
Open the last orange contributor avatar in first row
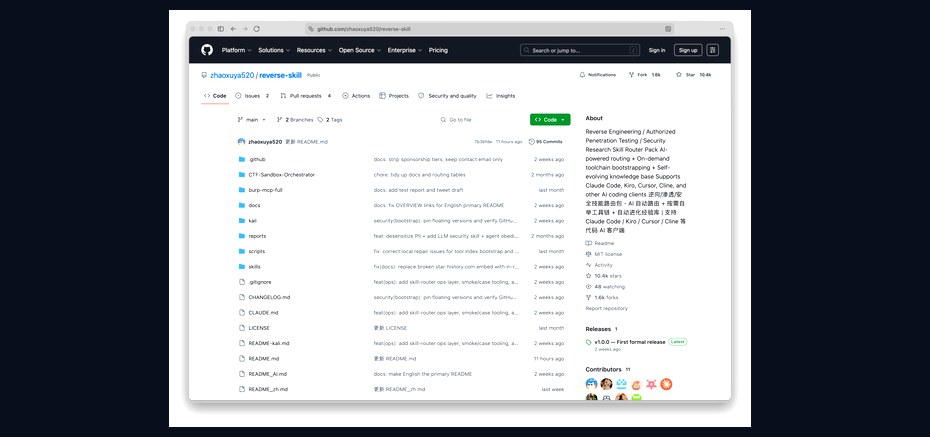(666, 384)
